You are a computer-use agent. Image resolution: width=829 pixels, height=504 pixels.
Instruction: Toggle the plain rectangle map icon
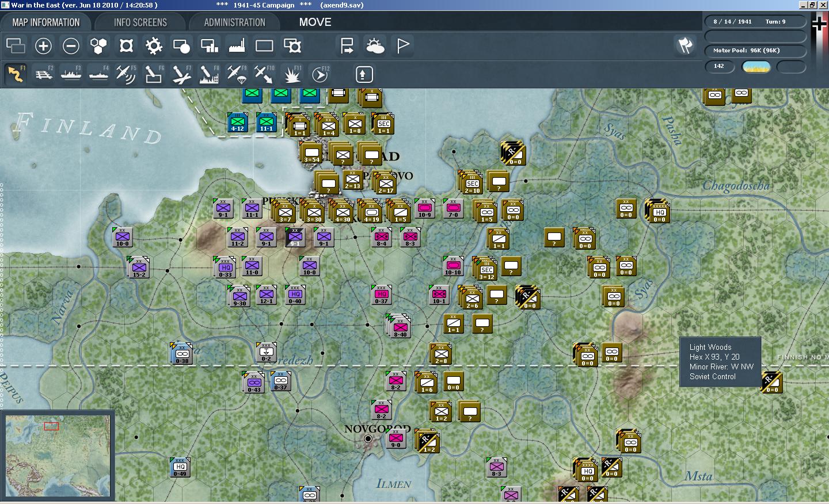coord(264,45)
